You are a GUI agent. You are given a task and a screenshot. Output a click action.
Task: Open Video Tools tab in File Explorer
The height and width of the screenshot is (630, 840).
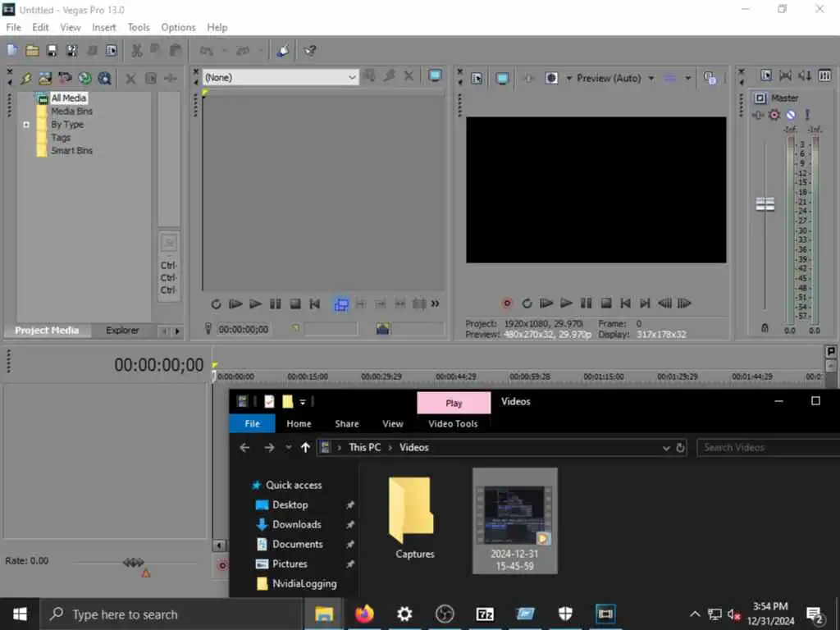[x=453, y=424]
